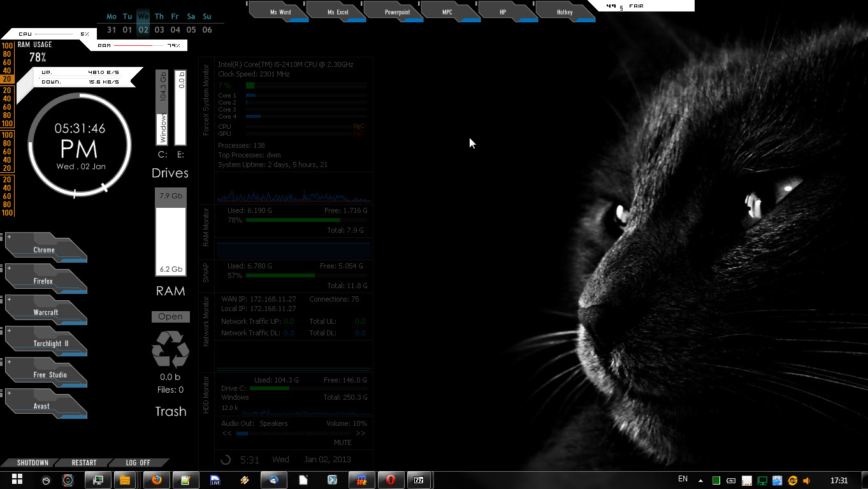The height and width of the screenshot is (489, 868).
Task: Click the Open button above Trash
Action: [x=170, y=317]
